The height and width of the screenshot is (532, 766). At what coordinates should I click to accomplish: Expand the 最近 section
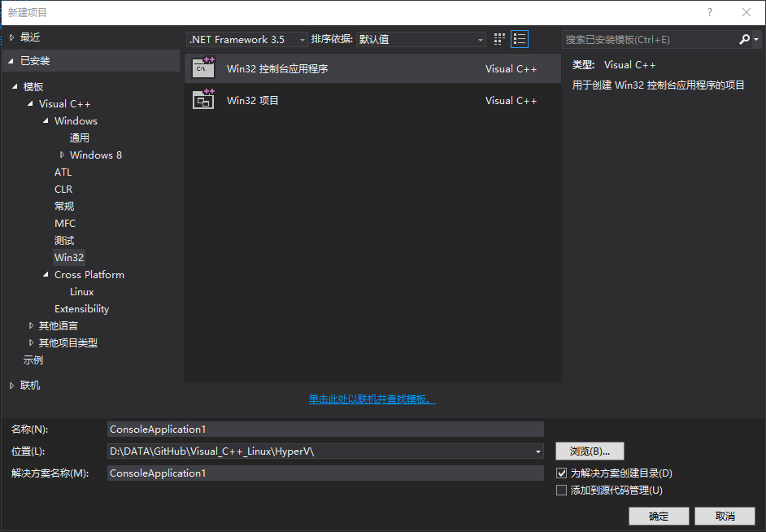11,37
